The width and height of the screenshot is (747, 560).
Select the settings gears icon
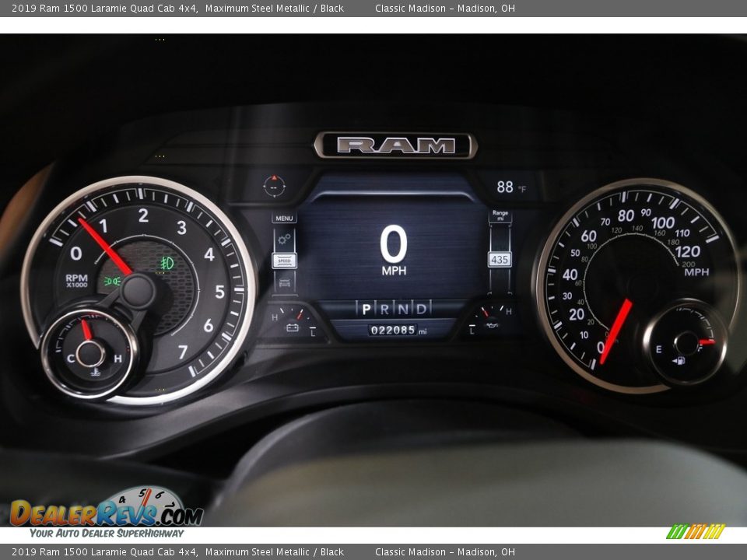coord(284,239)
